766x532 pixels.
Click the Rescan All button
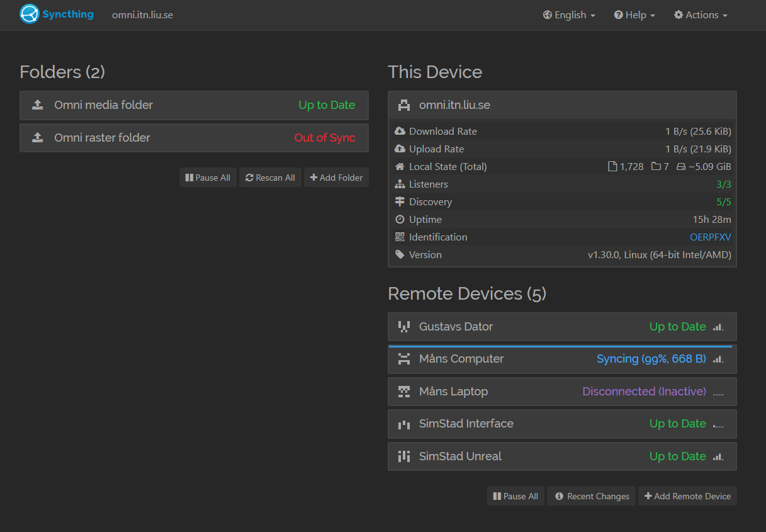pos(270,178)
